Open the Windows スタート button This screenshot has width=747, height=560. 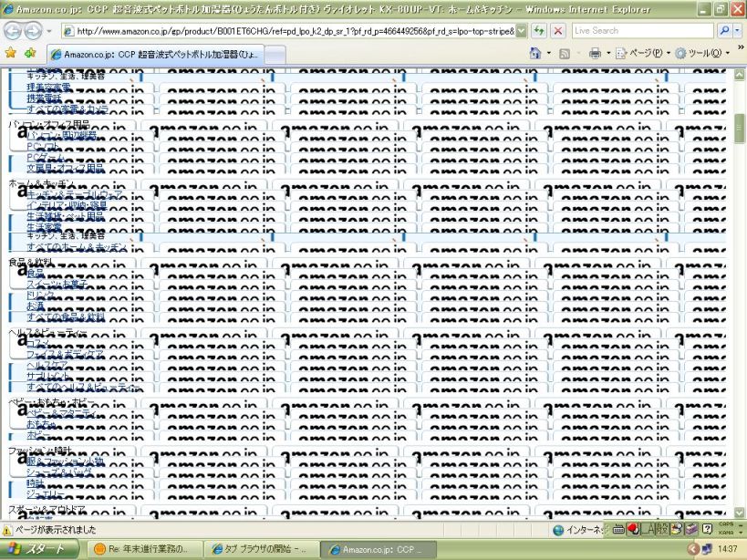click(39, 549)
